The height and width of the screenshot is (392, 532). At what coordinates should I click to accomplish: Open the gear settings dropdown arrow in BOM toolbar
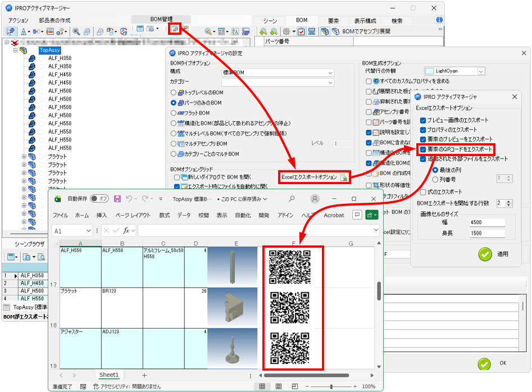[x=293, y=31]
